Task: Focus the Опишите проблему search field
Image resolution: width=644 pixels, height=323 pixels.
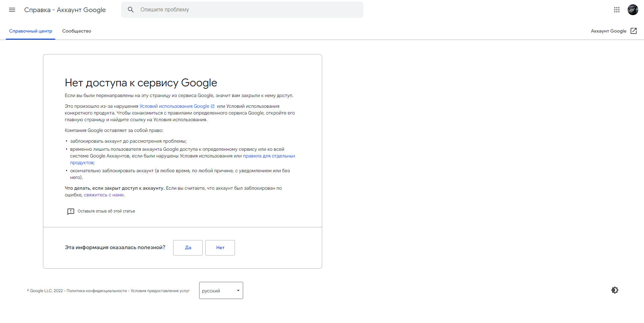Action: [242, 10]
